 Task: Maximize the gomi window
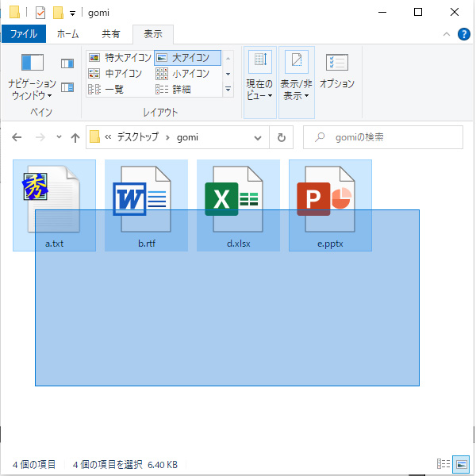tap(418, 12)
